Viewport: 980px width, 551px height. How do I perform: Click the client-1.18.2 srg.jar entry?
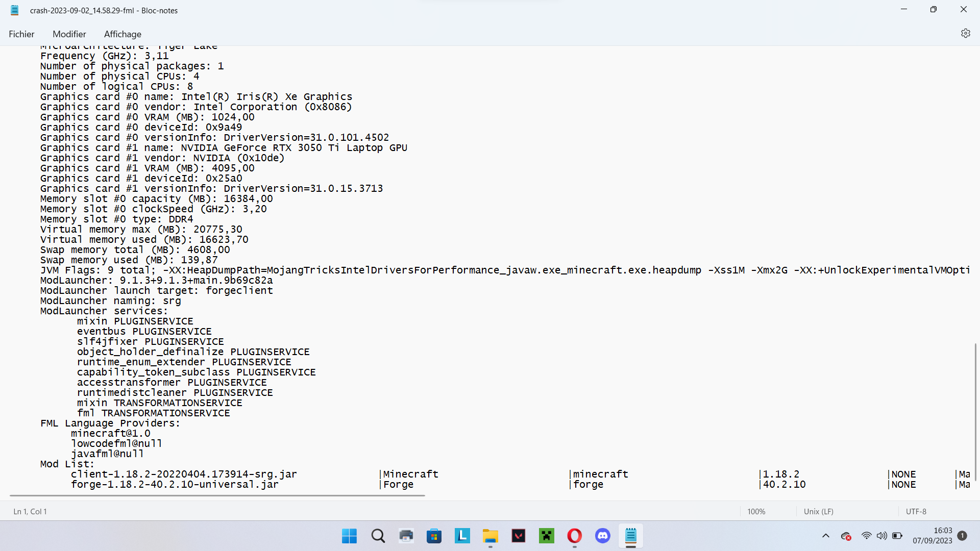click(184, 474)
